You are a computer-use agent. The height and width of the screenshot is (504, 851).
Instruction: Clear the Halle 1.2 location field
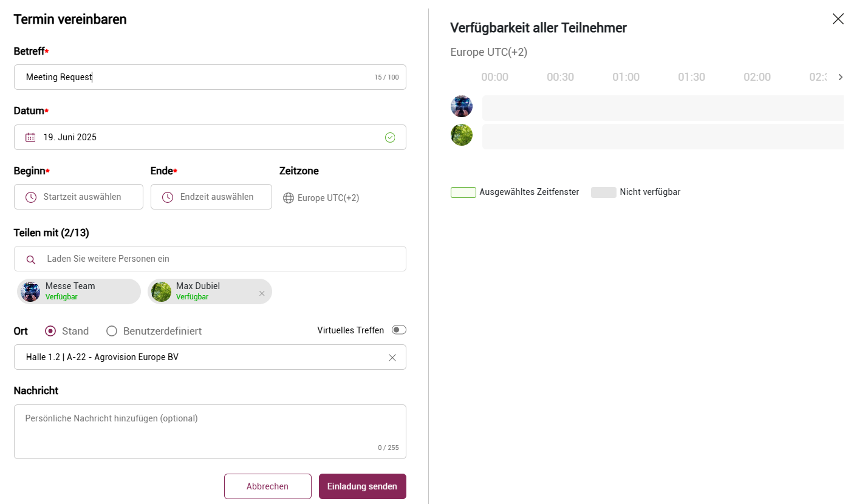[392, 358]
